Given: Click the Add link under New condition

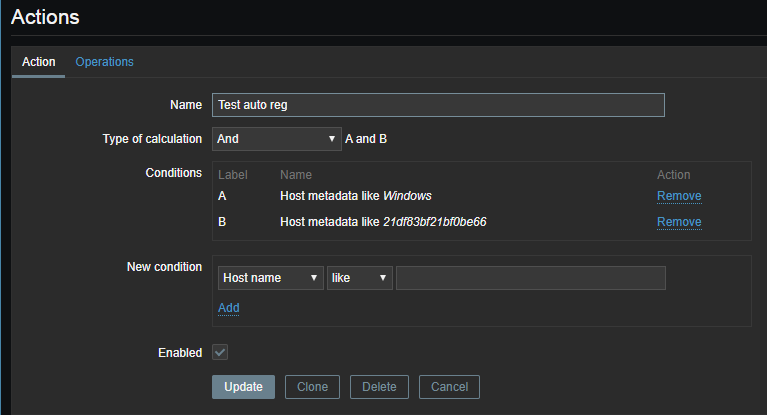Looking at the screenshot, I should click(228, 308).
